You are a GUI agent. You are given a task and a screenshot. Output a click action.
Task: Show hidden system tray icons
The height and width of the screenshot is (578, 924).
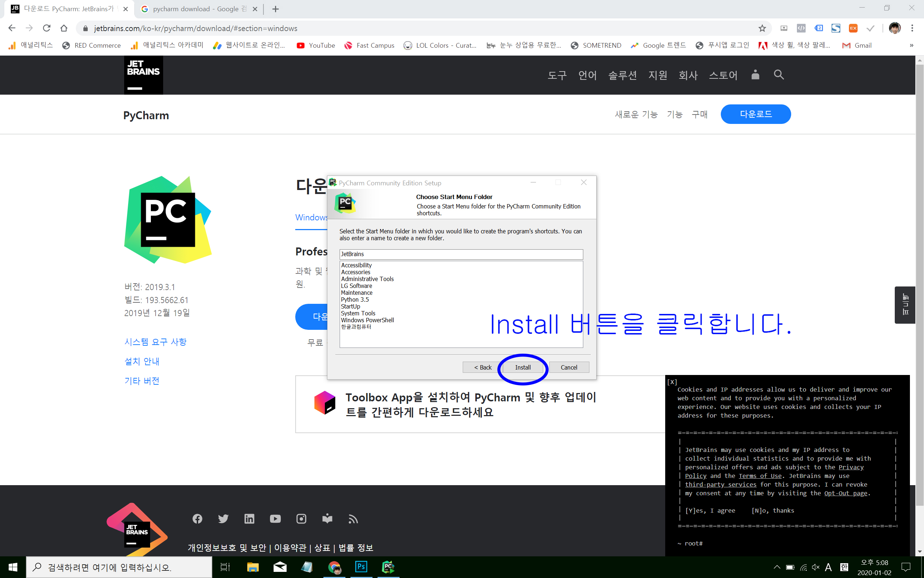pos(777,567)
